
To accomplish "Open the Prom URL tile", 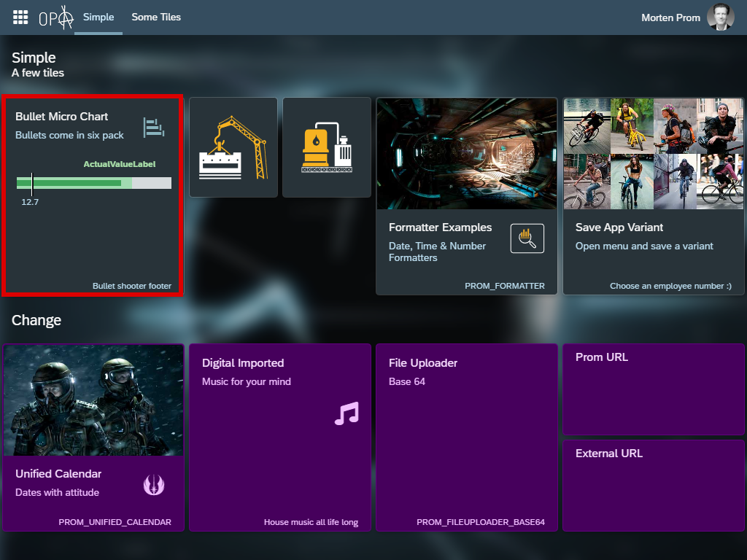I will 654,389.
